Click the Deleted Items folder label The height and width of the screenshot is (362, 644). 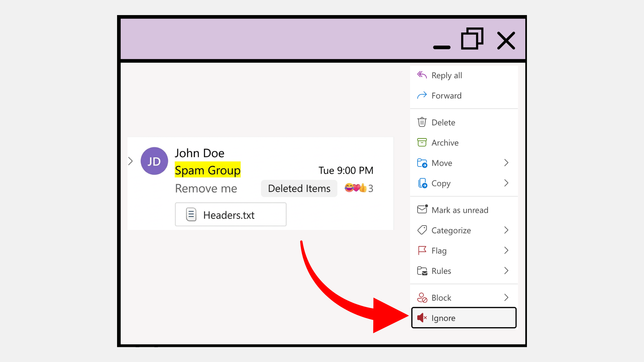[x=299, y=188]
